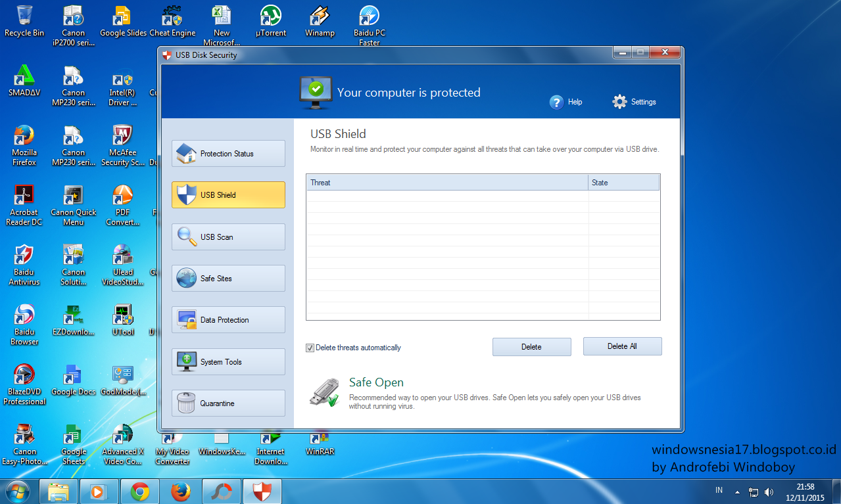Click the Delete All button
841x504 pixels.
pyautogui.click(x=622, y=346)
